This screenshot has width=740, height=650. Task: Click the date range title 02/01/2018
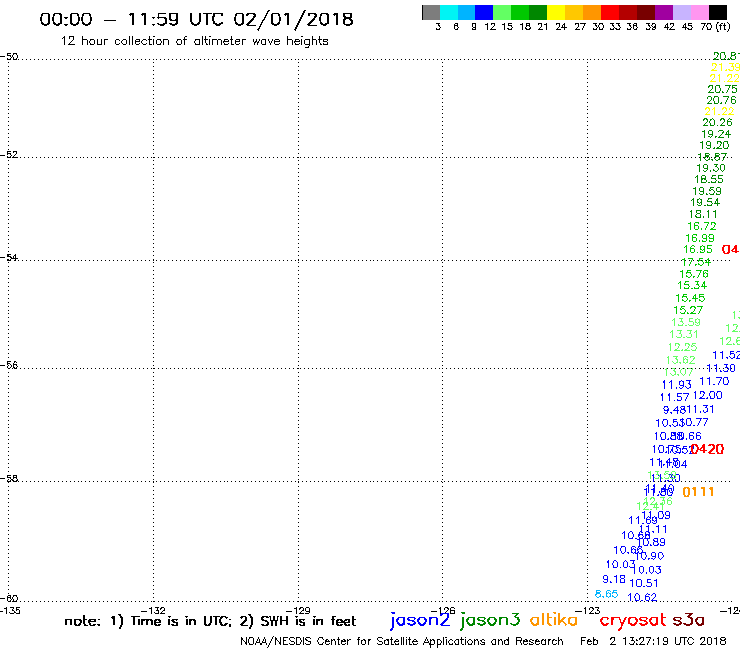293,19
